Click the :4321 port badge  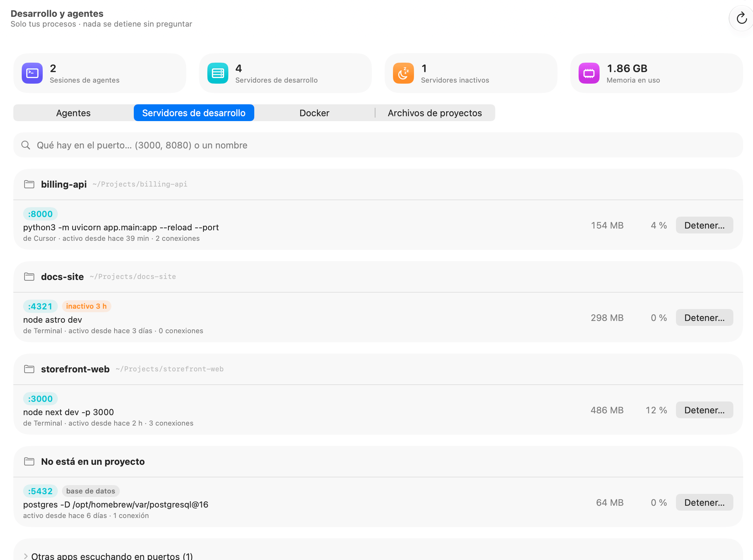[40, 306]
